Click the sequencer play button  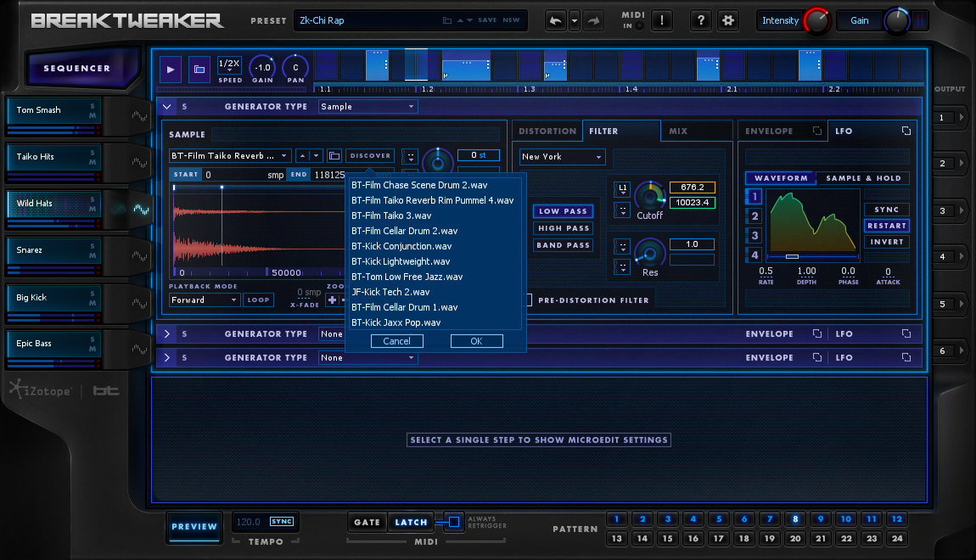tap(171, 69)
